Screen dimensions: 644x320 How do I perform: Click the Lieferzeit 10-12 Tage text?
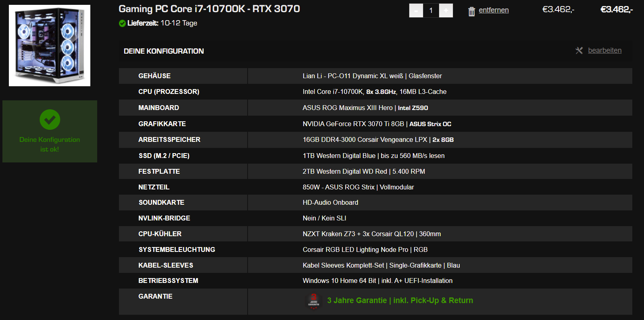click(163, 23)
